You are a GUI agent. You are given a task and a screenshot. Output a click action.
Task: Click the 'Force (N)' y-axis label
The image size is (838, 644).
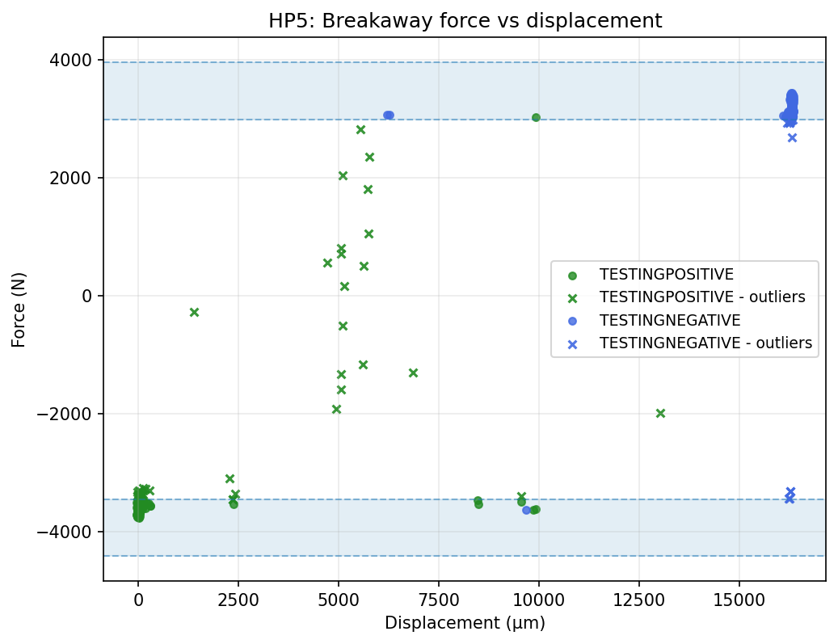pyautogui.click(x=19, y=309)
